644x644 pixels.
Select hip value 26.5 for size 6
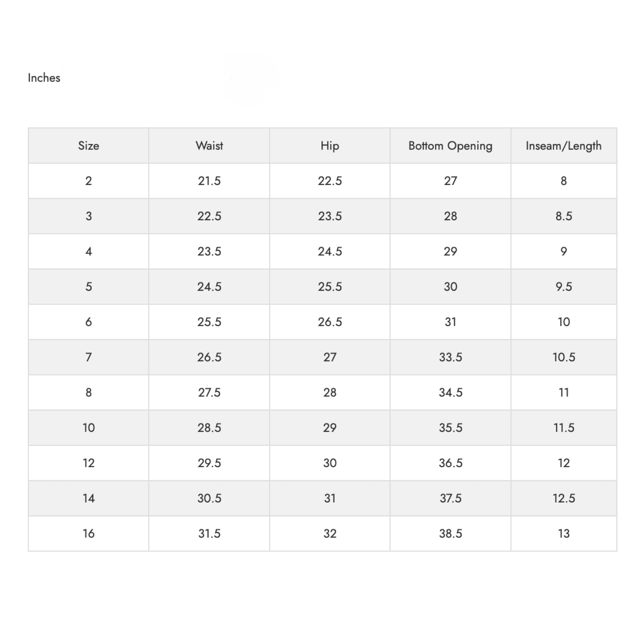tap(330, 322)
